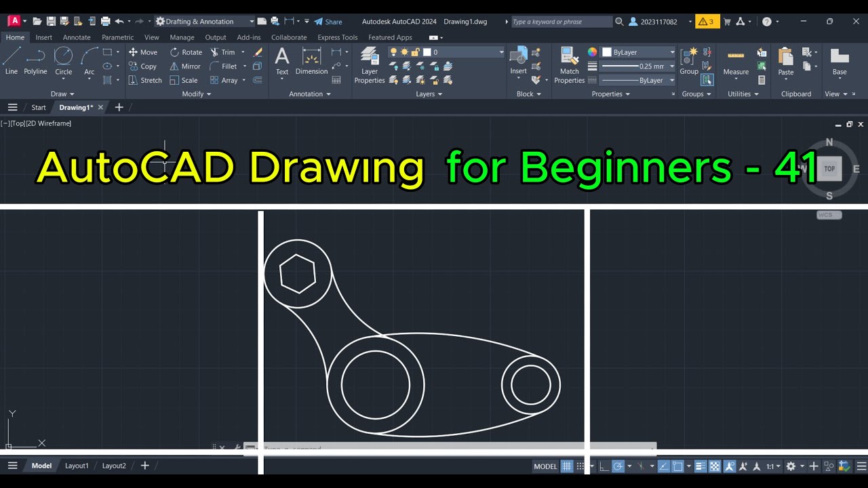The width and height of the screenshot is (868, 488).
Task: Click the Group tool
Action: pyautogui.click(x=689, y=61)
